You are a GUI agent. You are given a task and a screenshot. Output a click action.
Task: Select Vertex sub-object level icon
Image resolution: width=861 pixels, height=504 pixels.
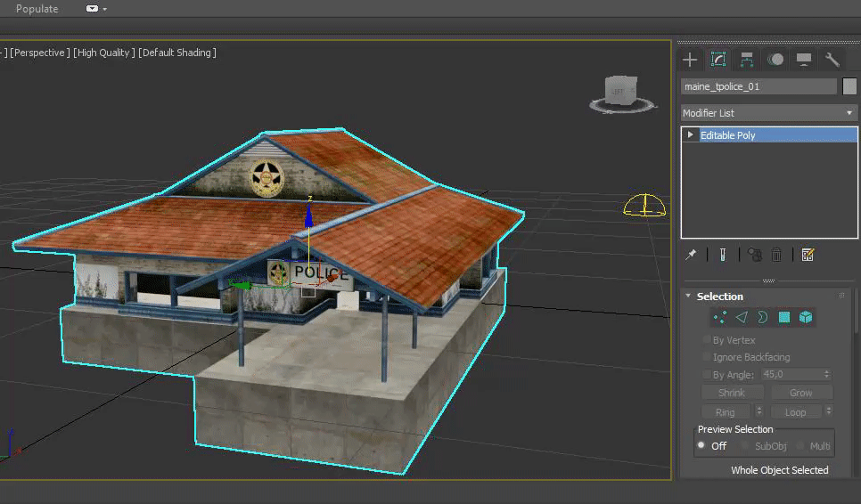(x=720, y=317)
